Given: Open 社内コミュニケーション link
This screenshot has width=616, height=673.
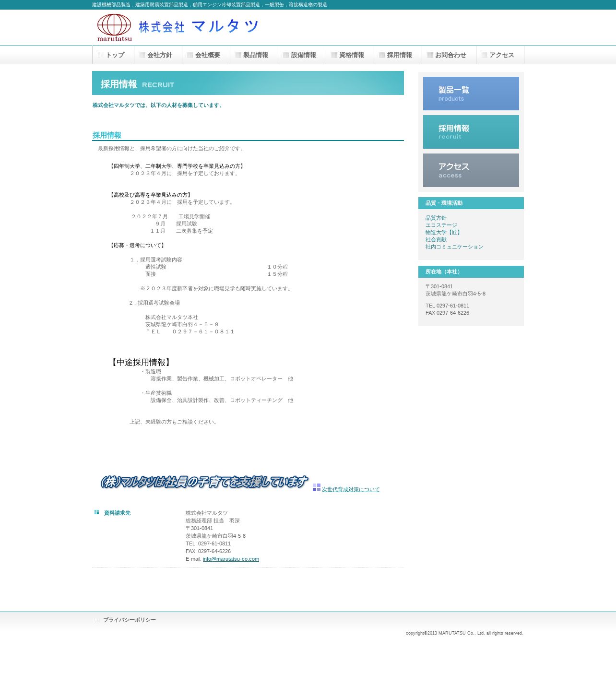Looking at the screenshot, I should (454, 247).
